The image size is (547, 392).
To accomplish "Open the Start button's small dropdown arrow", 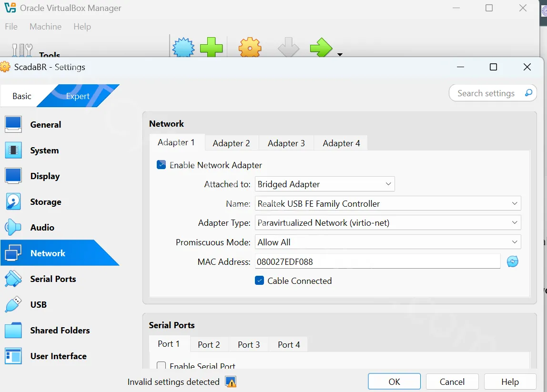I will pyautogui.click(x=340, y=54).
